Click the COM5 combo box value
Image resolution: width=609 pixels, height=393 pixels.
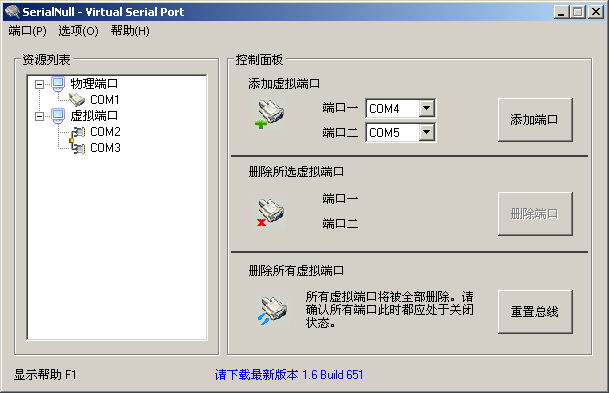392,132
